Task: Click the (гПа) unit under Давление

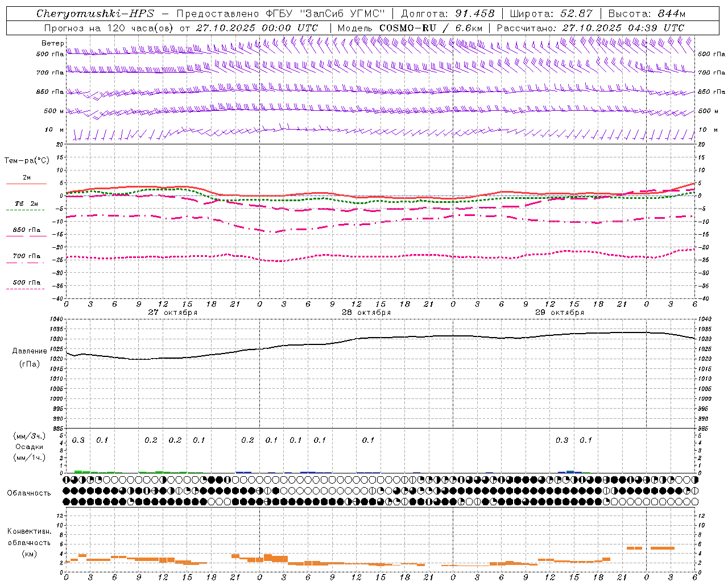Action: [x=30, y=364]
